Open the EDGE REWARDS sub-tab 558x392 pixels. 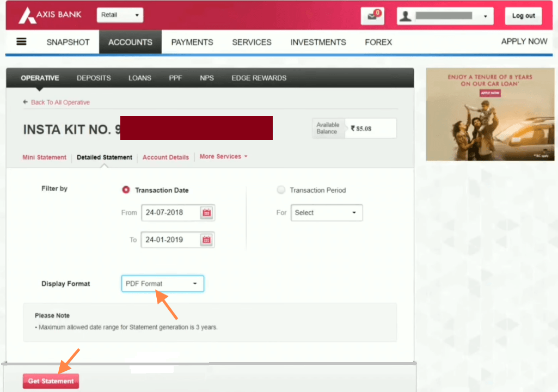point(259,78)
